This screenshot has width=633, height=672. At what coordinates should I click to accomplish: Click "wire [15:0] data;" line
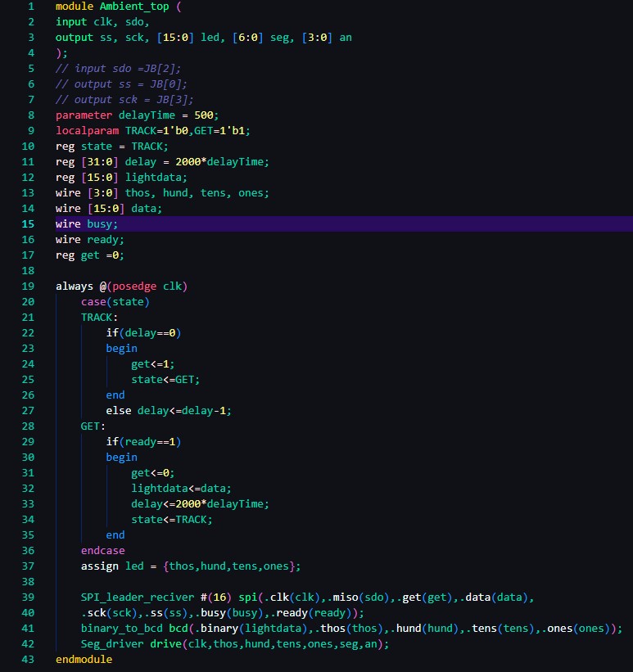[109, 209]
